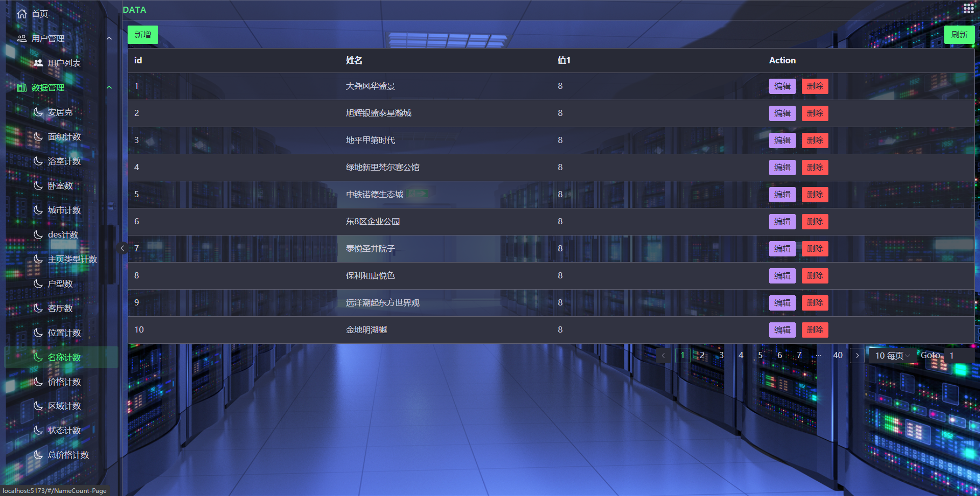
Task: Select current page 1 in pagination
Action: pyautogui.click(x=682, y=356)
